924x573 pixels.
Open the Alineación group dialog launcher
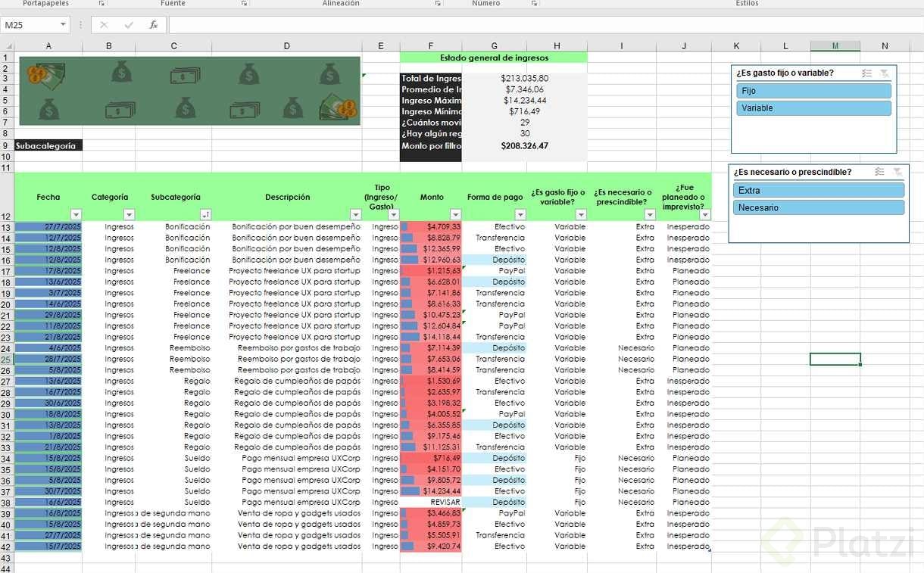coord(438,4)
